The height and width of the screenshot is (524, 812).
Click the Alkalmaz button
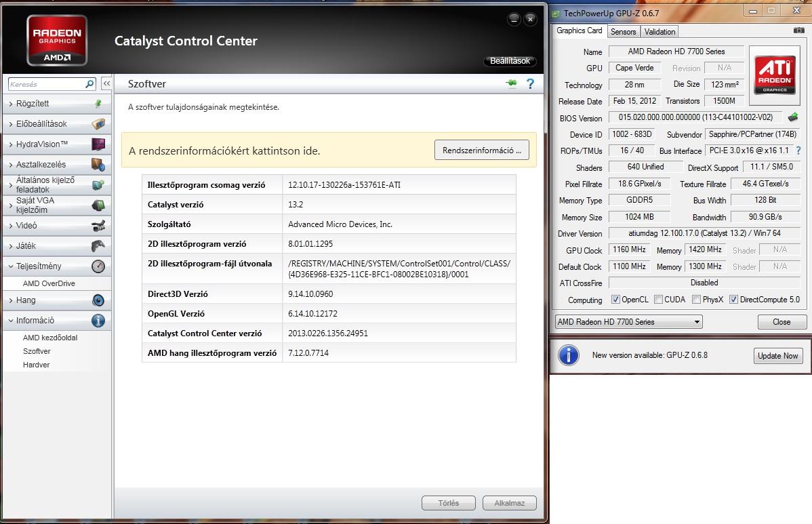click(510, 503)
